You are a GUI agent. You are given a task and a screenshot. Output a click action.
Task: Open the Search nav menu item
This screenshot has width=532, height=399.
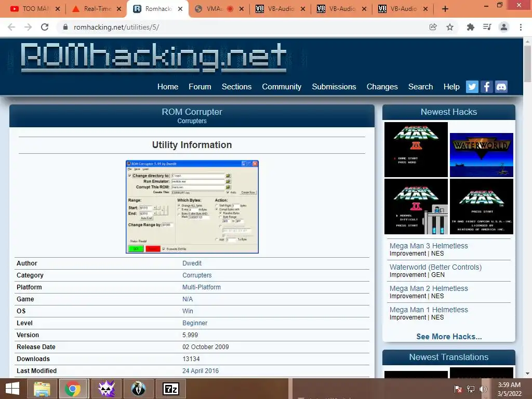[420, 87]
